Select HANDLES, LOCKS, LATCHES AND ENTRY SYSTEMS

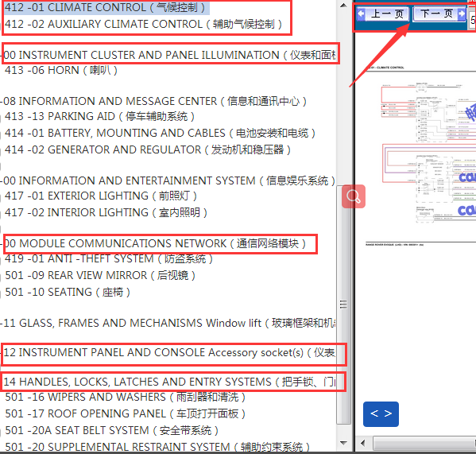point(168,382)
